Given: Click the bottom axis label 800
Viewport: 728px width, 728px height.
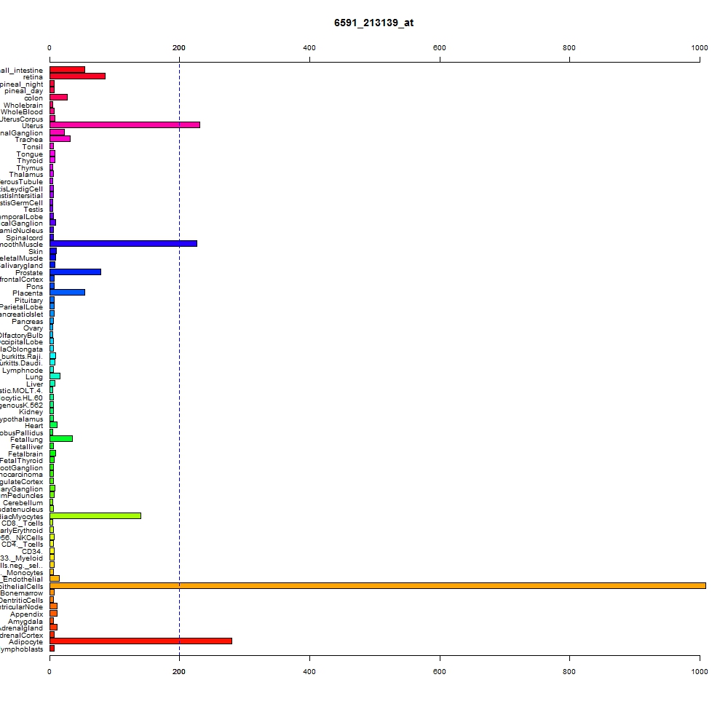Looking at the screenshot, I should tap(569, 671).
